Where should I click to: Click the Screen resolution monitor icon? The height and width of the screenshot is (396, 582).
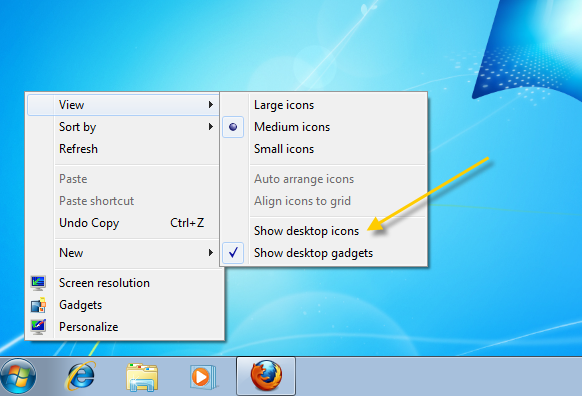[38, 283]
